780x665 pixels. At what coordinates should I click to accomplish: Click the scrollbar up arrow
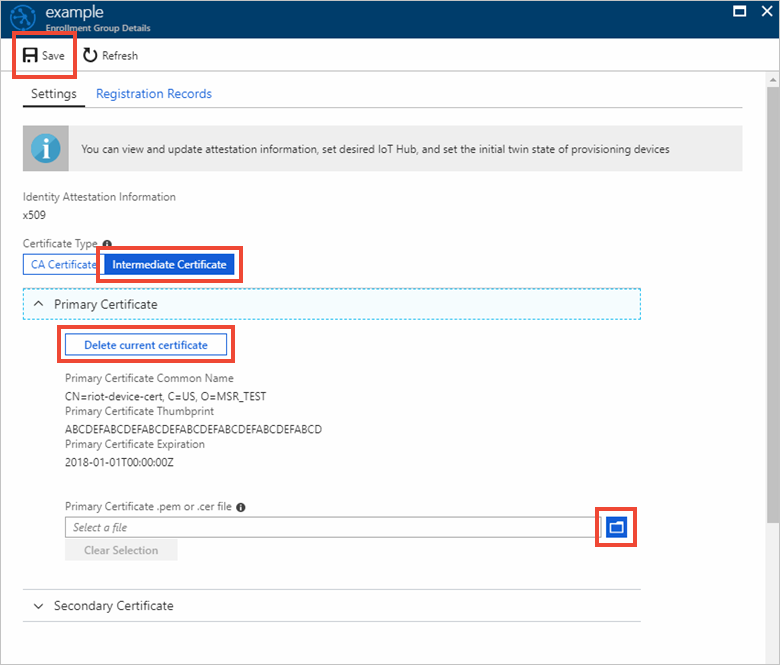click(773, 79)
